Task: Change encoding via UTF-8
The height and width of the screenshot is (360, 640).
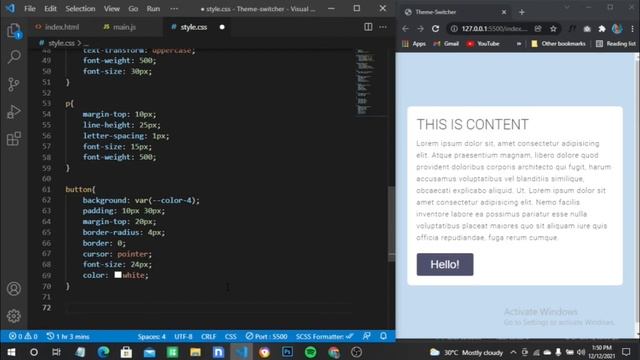Action: click(183, 336)
